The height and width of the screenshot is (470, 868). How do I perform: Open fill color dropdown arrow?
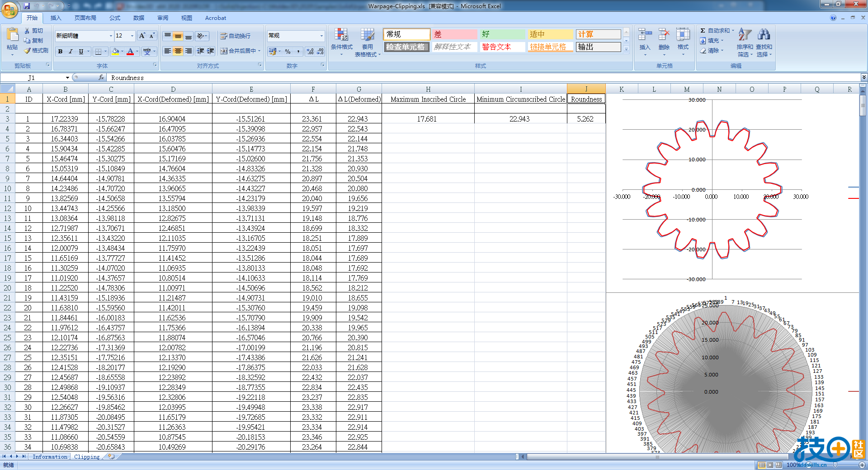(x=122, y=52)
